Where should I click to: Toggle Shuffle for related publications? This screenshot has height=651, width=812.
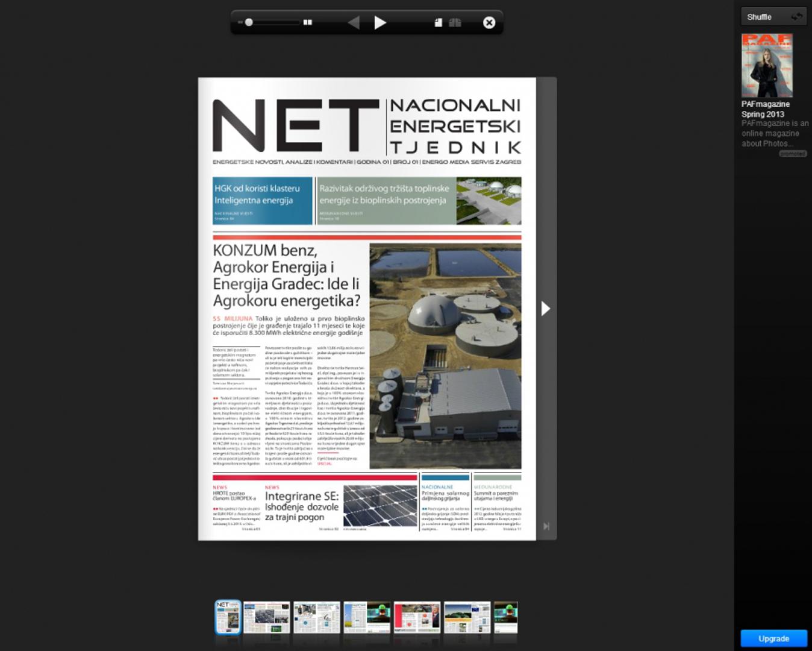point(773,17)
